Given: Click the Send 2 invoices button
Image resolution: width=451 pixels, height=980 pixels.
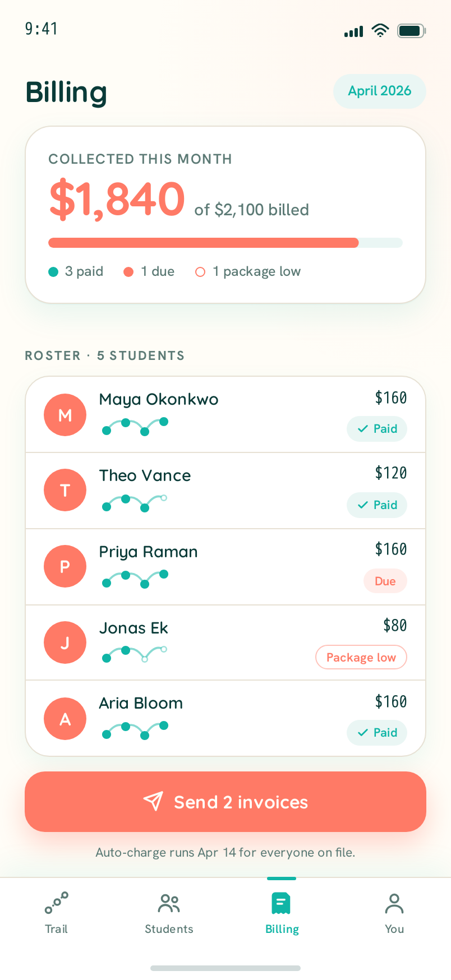Looking at the screenshot, I should coord(225,802).
